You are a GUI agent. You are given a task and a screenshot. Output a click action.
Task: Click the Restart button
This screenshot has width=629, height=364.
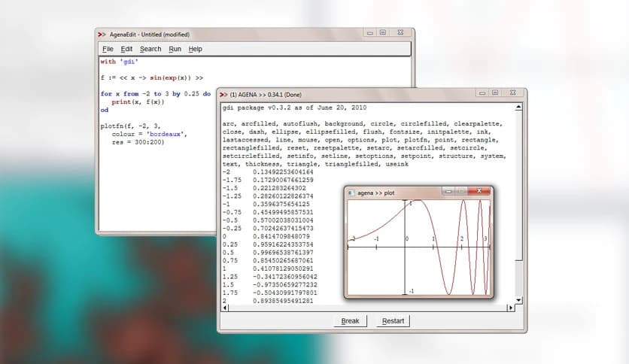tap(393, 320)
